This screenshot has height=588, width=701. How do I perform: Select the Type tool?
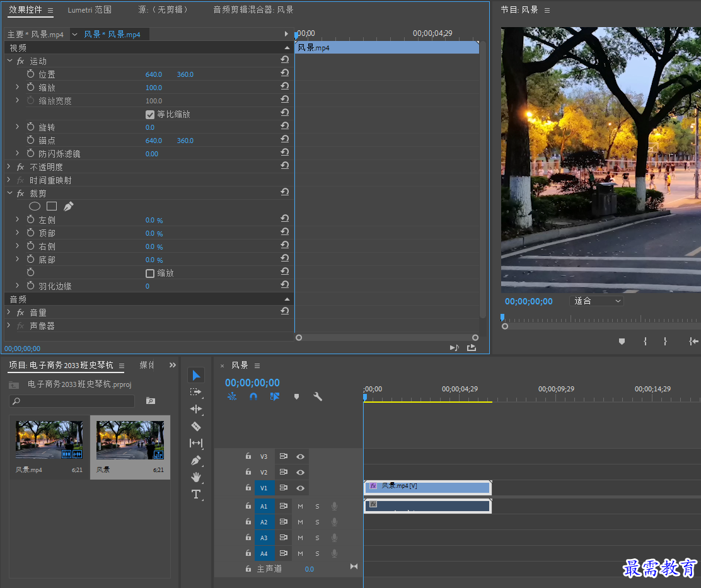click(x=196, y=494)
